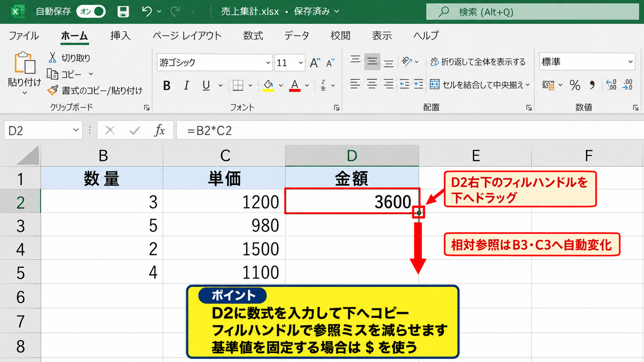The image size is (644, 362).
Task: Increase font size with large A icon
Action: coord(315,63)
